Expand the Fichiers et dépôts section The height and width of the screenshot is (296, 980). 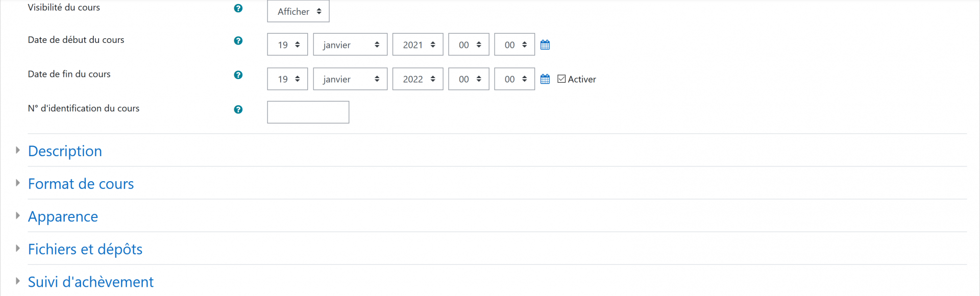tap(85, 249)
